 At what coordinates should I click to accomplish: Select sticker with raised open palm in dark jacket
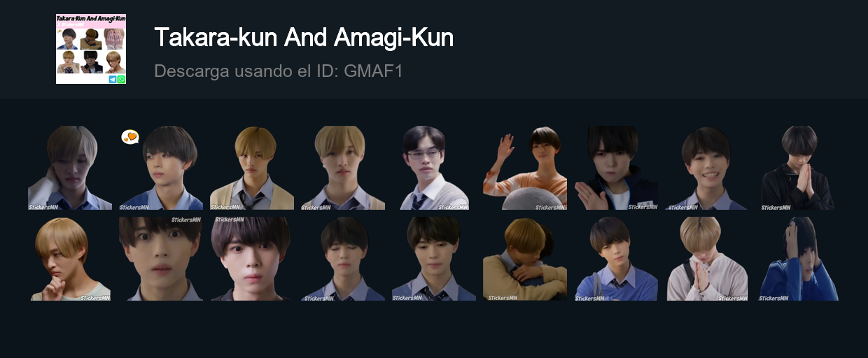coord(616,168)
